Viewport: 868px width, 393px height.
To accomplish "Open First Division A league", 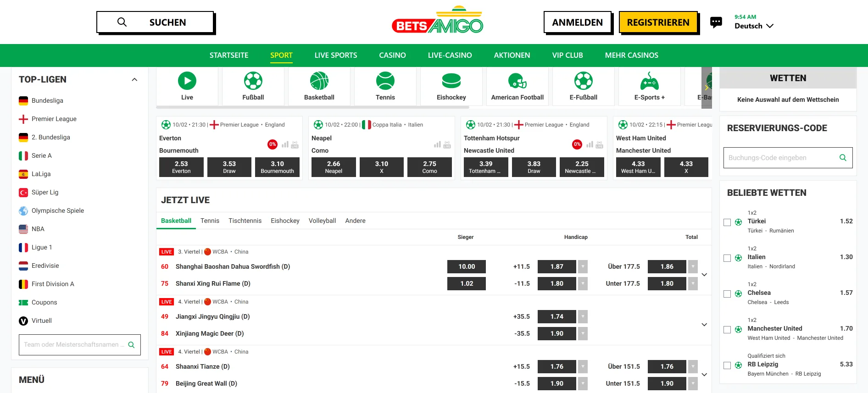I will [x=53, y=284].
